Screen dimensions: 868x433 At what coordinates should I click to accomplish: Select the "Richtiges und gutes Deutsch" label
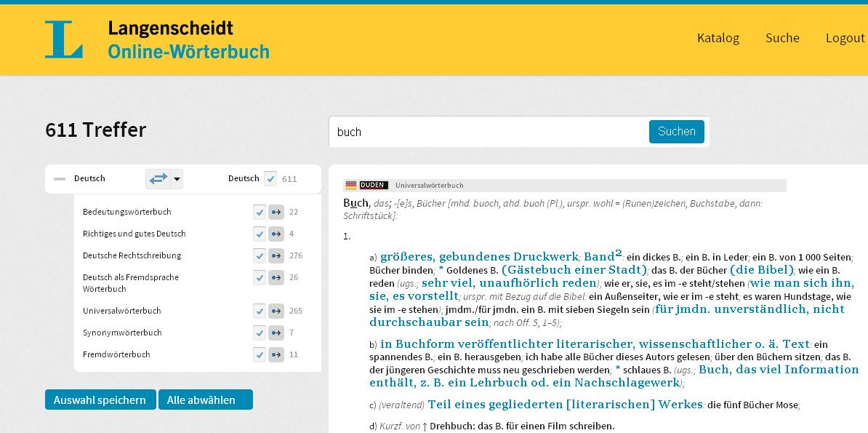[134, 234]
